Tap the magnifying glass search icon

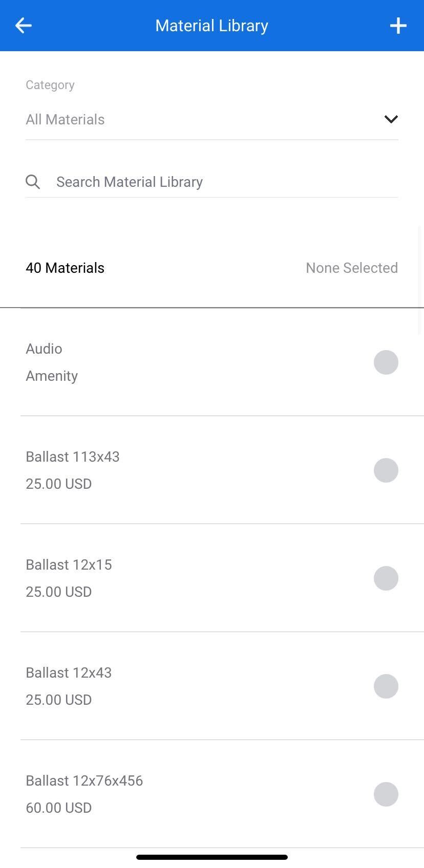(x=33, y=182)
